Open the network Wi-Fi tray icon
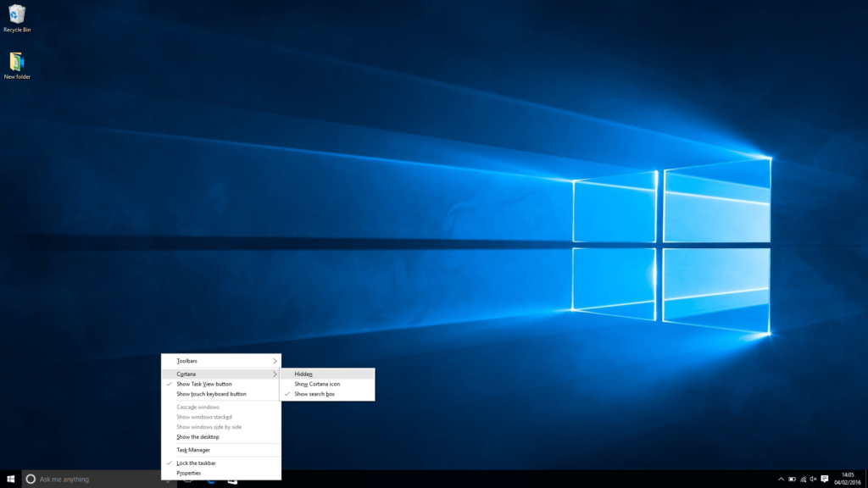The width and height of the screenshot is (868, 488). click(804, 480)
